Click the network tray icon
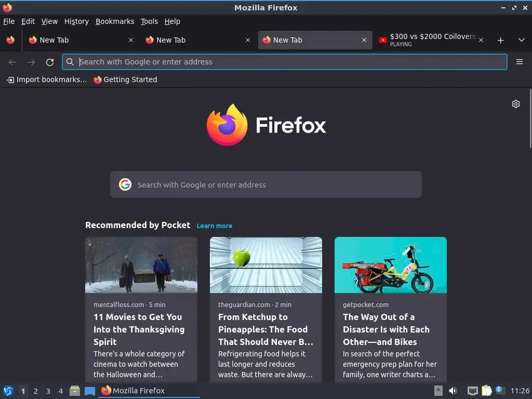The width and height of the screenshot is (532, 399). pyautogui.click(x=472, y=391)
